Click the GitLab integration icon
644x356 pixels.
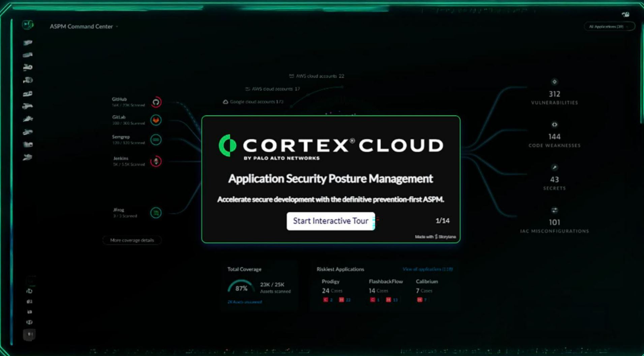155,120
